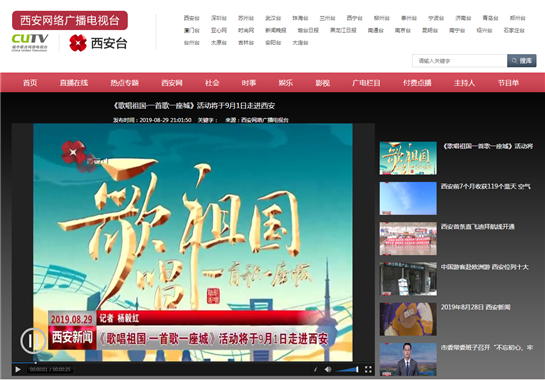This screenshot has height=380, width=545.
Task: Open the 热点专题 nav item
Action: tap(124, 83)
